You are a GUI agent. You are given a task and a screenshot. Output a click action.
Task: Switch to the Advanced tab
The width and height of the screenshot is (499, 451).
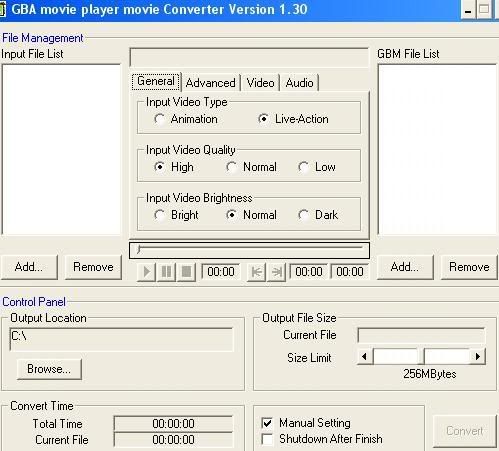point(211,83)
